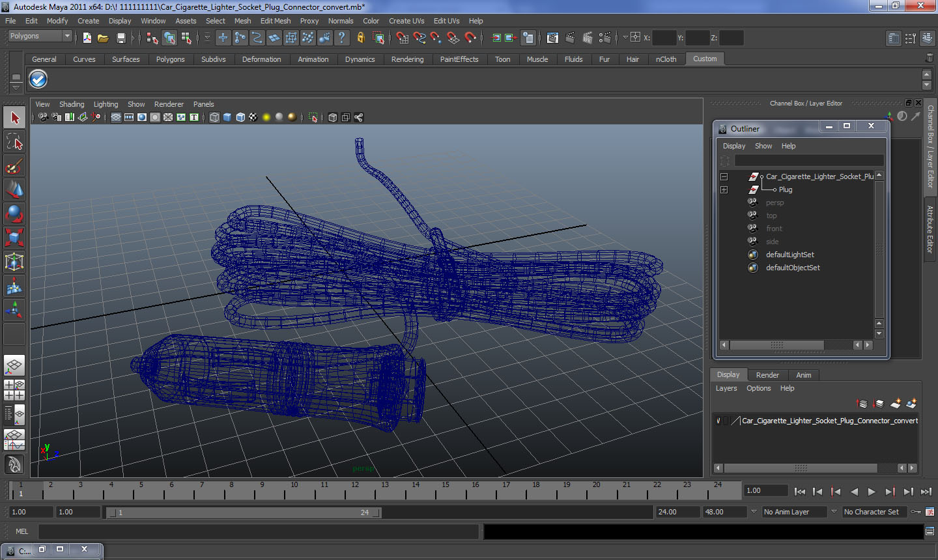
Task: Toggle the grid display in viewport toolbar
Action: pyautogui.click(x=116, y=117)
